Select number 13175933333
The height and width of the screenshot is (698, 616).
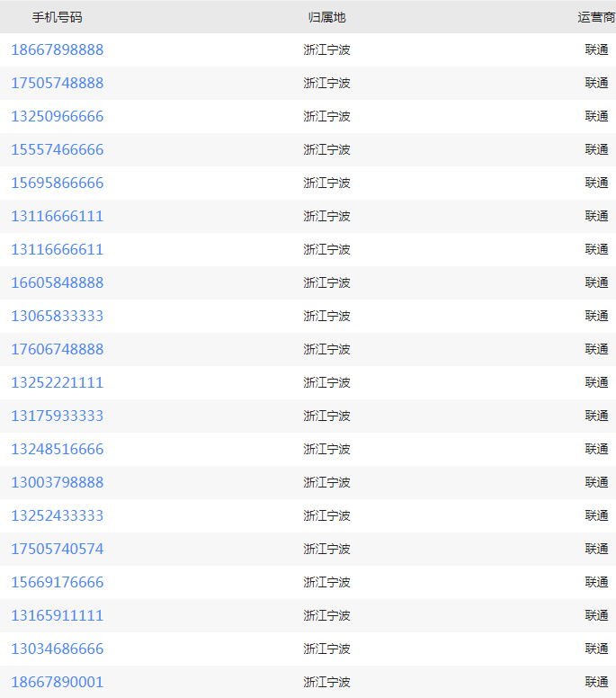[x=57, y=416]
